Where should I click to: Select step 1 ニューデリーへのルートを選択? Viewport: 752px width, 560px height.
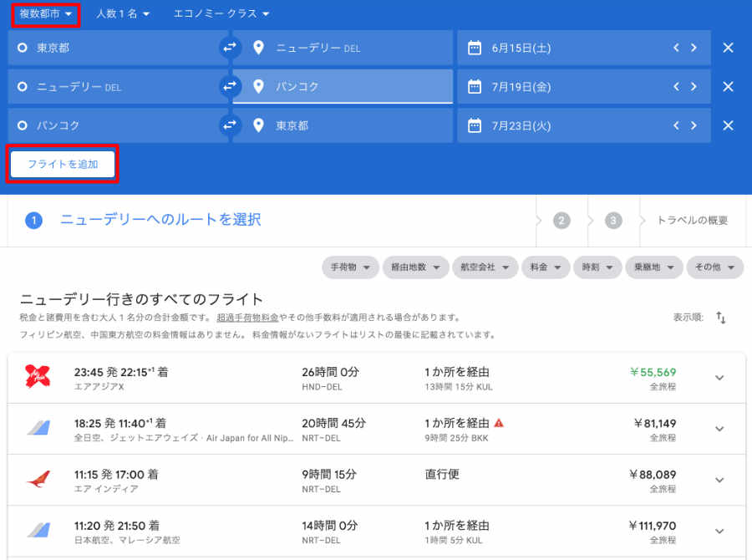coord(144,221)
